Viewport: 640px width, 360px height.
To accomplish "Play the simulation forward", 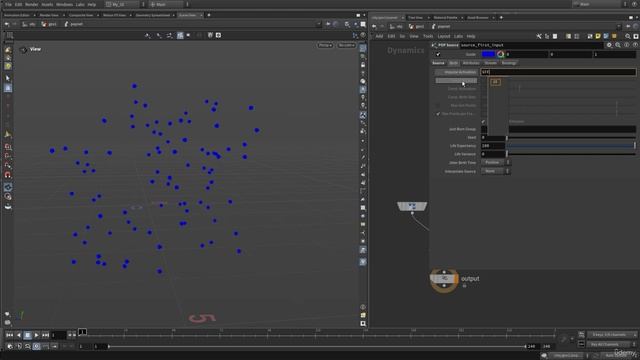I will click(x=36, y=335).
